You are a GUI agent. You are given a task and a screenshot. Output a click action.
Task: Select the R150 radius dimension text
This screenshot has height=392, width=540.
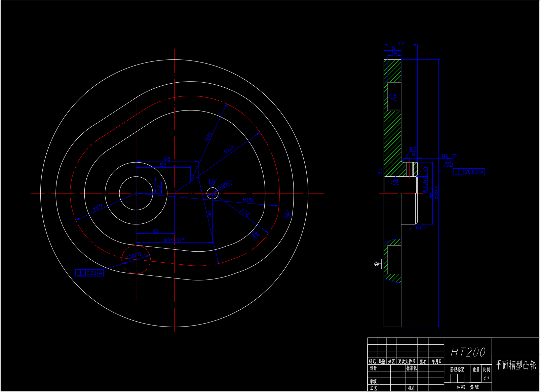tap(249, 200)
